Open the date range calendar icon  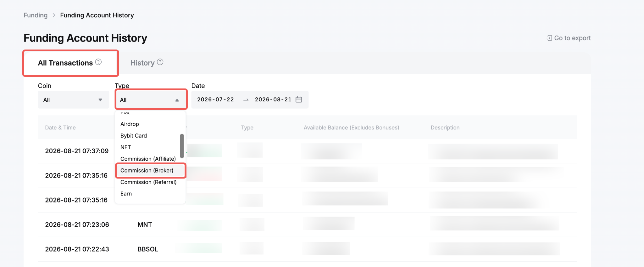coord(299,99)
